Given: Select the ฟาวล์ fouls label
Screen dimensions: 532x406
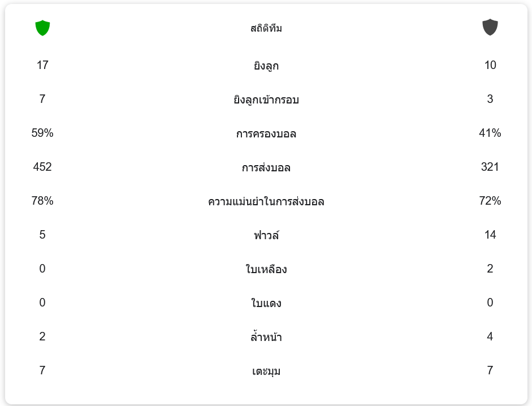Looking at the screenshot, I should (266, 235).
